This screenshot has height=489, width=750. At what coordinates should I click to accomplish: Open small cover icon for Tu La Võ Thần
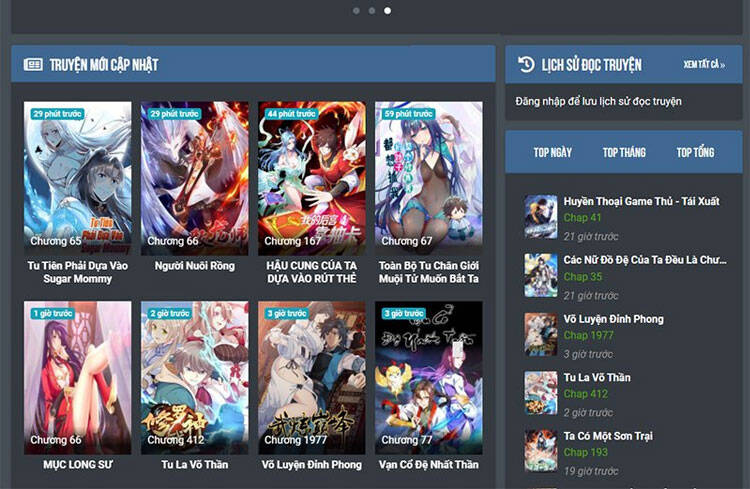tap(541, 393)
